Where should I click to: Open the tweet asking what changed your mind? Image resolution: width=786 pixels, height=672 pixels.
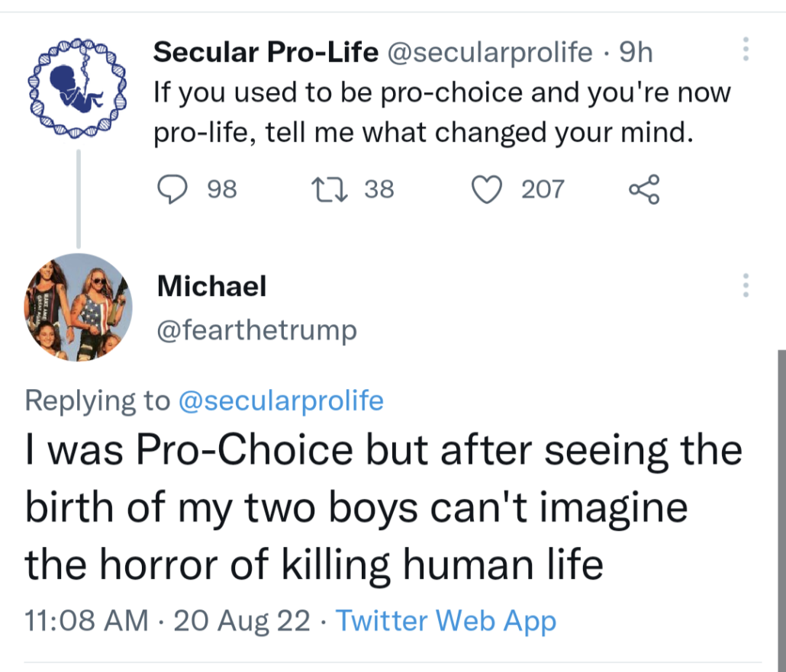[x=441, y=113]
